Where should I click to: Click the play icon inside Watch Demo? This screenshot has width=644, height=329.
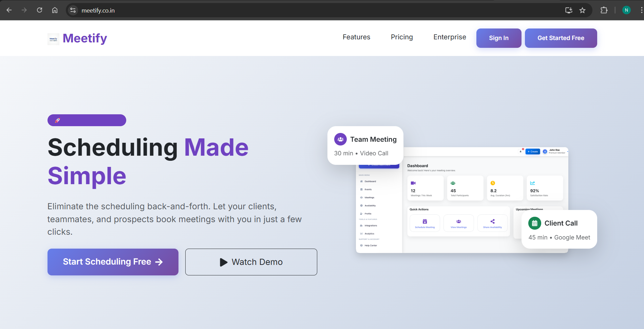point(223,262)
